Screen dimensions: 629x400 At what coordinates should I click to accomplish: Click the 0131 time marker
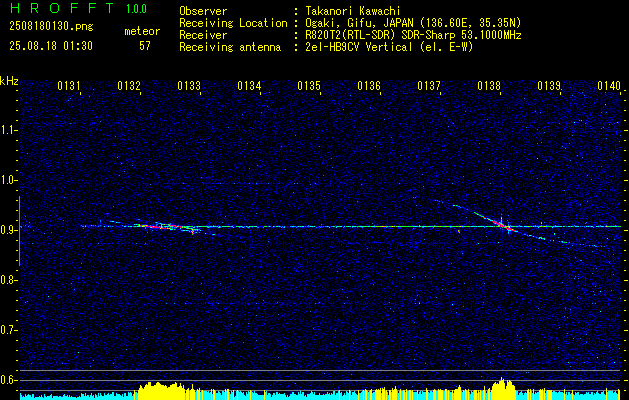pyautogui.click(x=69, y=86)
